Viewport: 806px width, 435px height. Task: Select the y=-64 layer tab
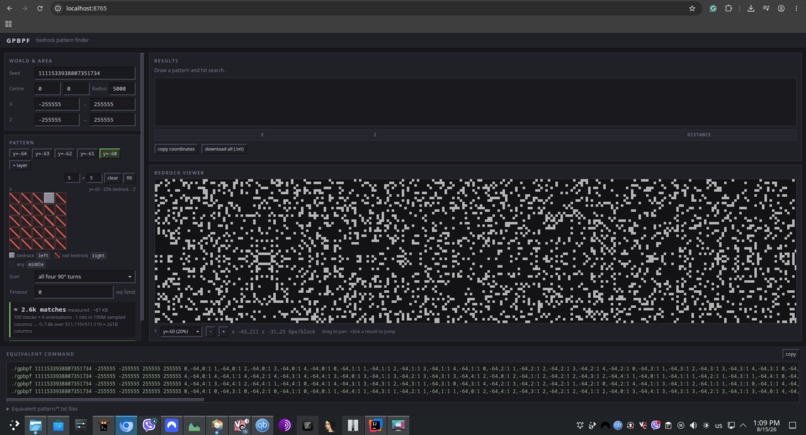pyautogui.click(x=20, y=153)
